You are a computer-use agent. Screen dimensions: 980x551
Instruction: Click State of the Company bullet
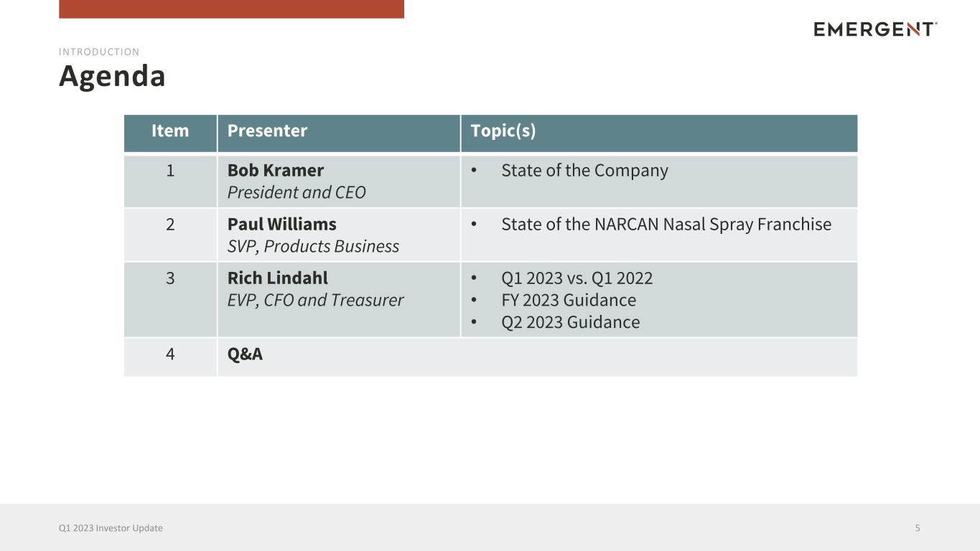pos(584,171)
